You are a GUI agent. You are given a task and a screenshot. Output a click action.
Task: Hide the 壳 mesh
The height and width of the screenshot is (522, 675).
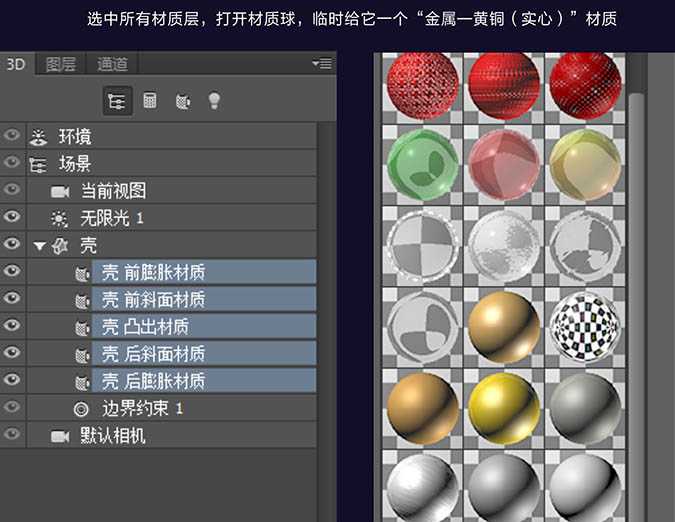[12, 244]
